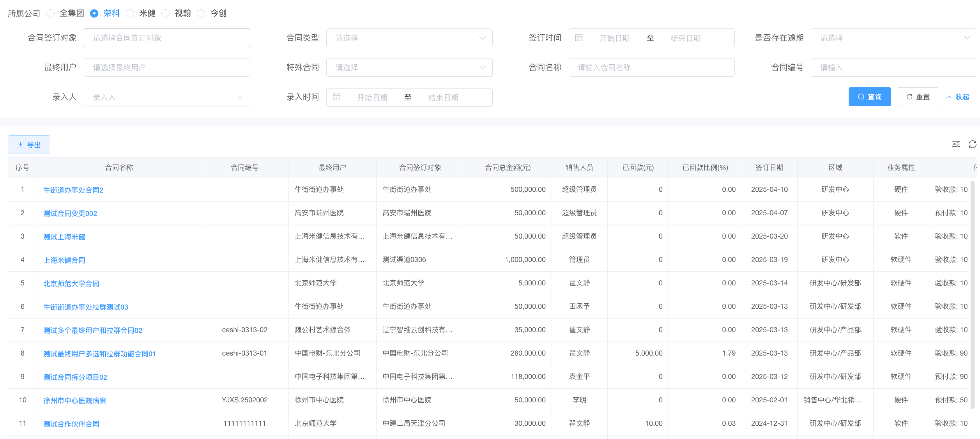980x439 pixels.
Task: Click the table refresh icon
Action: [x=972, y=144]
